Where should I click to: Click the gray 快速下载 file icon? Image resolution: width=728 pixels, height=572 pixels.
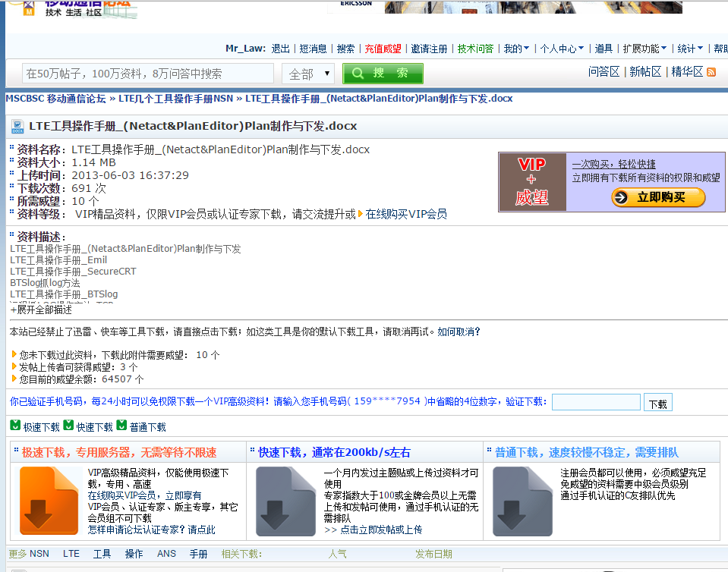click(285, 501)
